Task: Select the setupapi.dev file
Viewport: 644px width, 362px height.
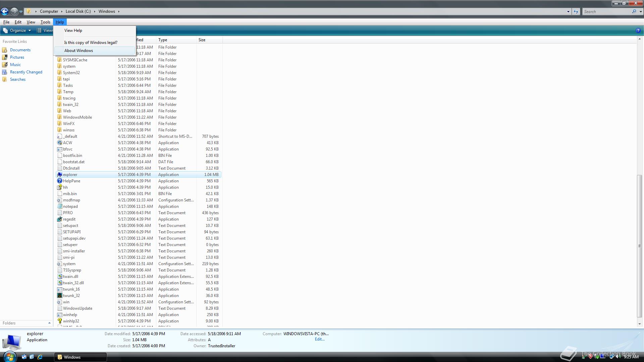Action: point(138,238)
